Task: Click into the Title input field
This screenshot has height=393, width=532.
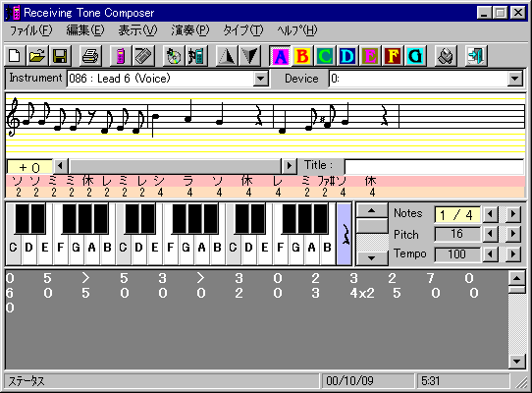Action: point(434,167)
